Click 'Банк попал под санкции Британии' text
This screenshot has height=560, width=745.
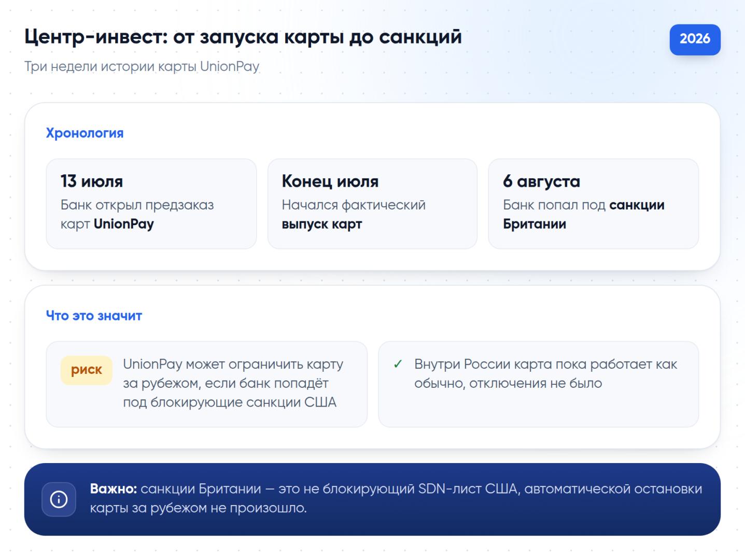coord(584,215)
